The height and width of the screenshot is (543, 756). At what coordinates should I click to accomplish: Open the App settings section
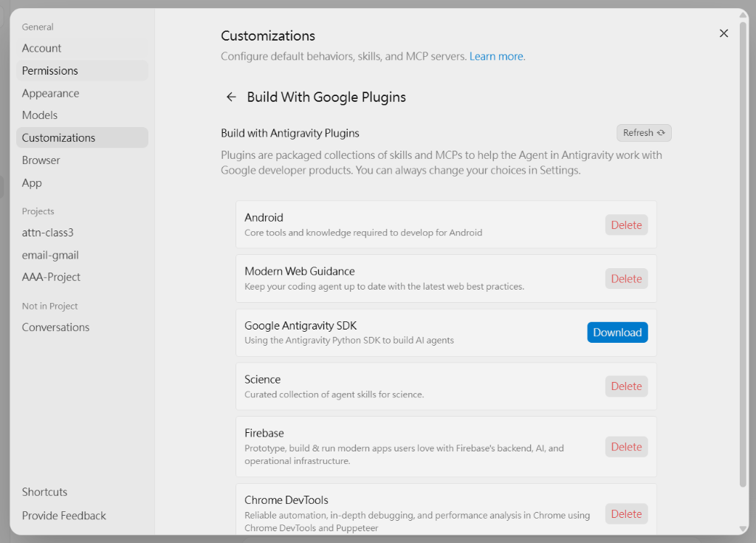point(82,183)
